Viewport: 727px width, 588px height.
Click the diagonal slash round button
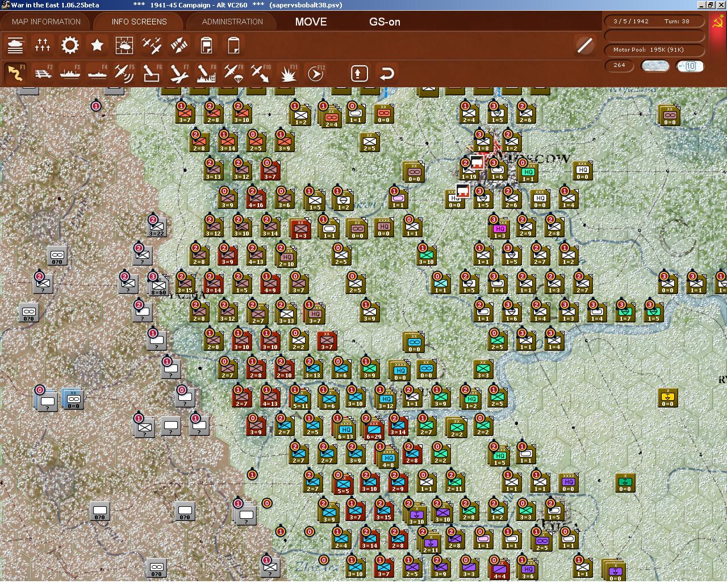(x=584, y=45)
